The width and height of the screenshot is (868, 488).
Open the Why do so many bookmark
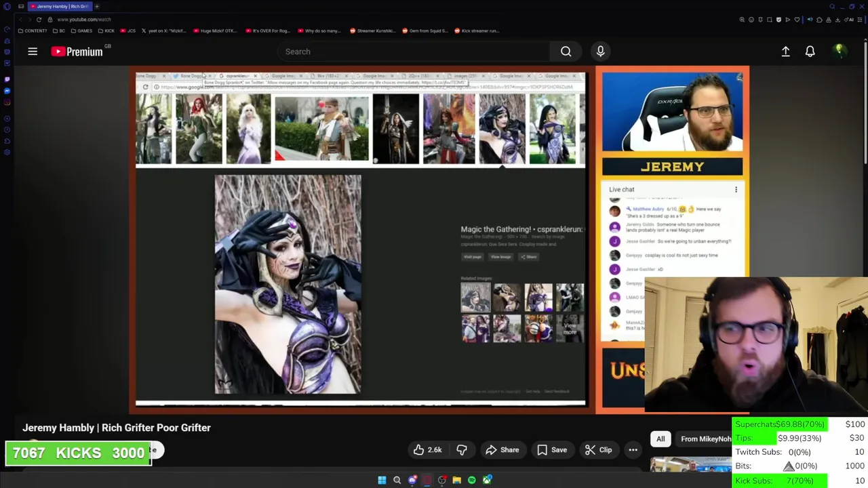319,30
